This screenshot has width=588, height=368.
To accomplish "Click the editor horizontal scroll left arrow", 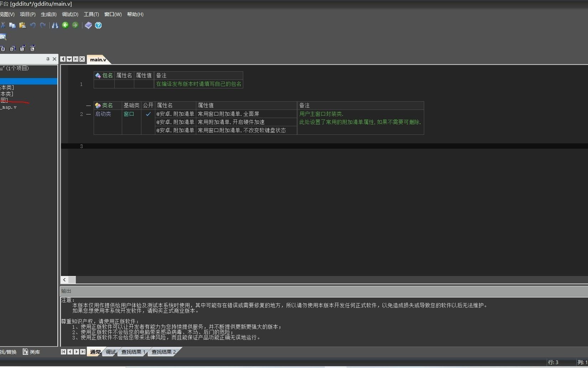I will [64, 280].
